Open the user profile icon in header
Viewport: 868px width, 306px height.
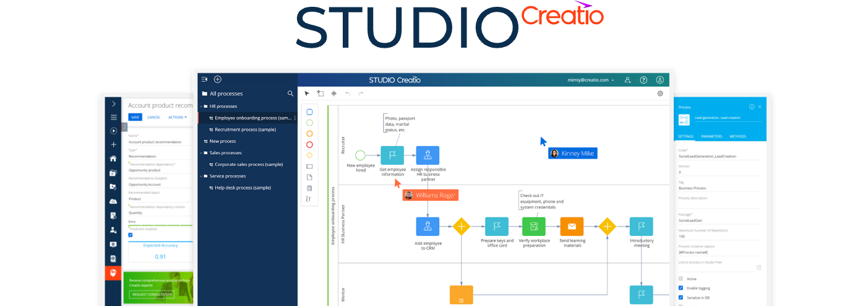click(x=660, y=80)
